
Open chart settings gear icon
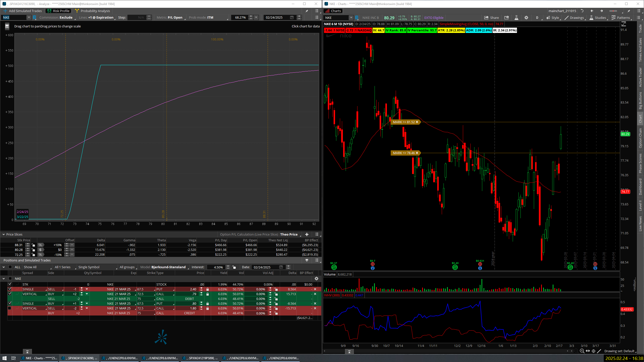526,18
